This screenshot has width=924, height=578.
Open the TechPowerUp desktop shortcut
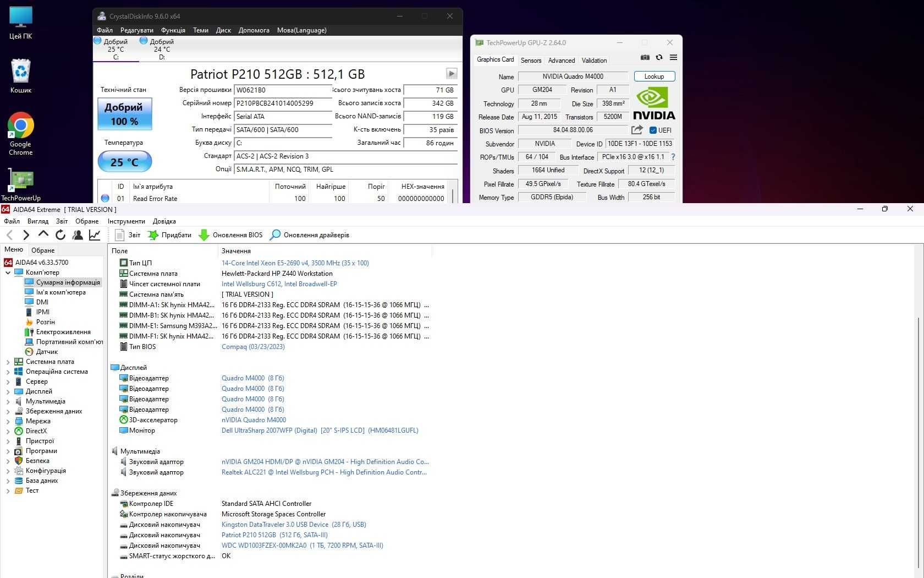(21, 184)
